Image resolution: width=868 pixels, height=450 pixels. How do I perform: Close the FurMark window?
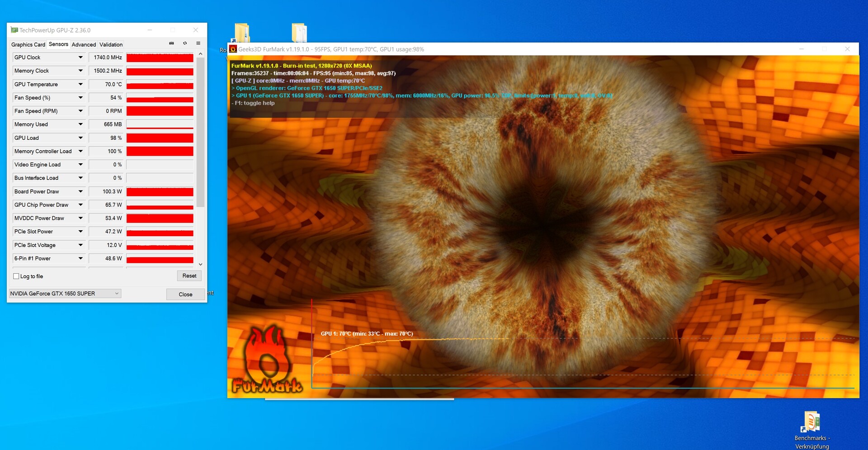[x=847, y=49]
